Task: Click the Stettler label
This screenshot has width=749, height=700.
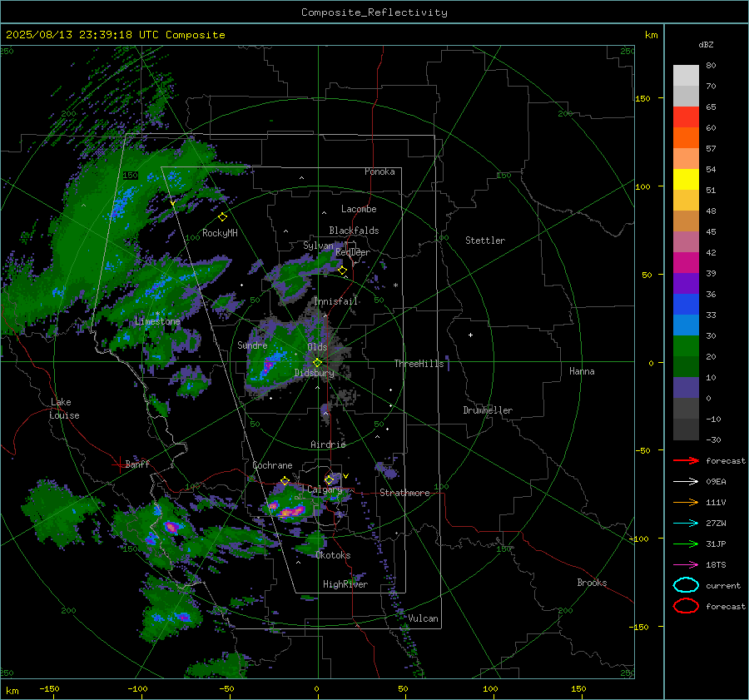Action: pos(485,241)
